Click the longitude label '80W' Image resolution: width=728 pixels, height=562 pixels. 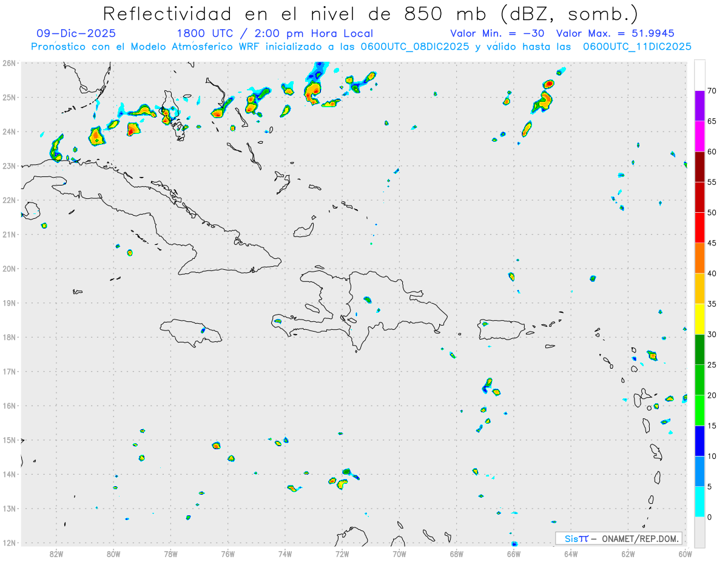(113, 554)
